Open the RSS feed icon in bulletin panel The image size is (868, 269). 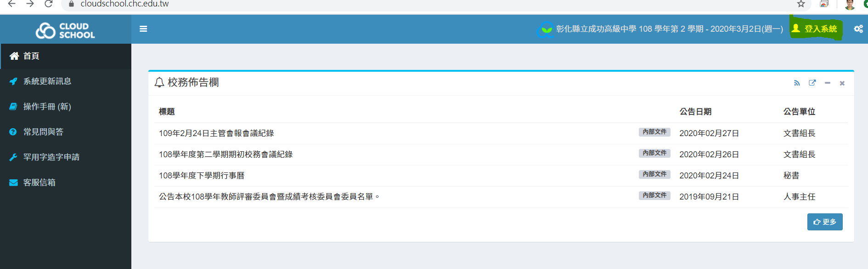point(797,83)
